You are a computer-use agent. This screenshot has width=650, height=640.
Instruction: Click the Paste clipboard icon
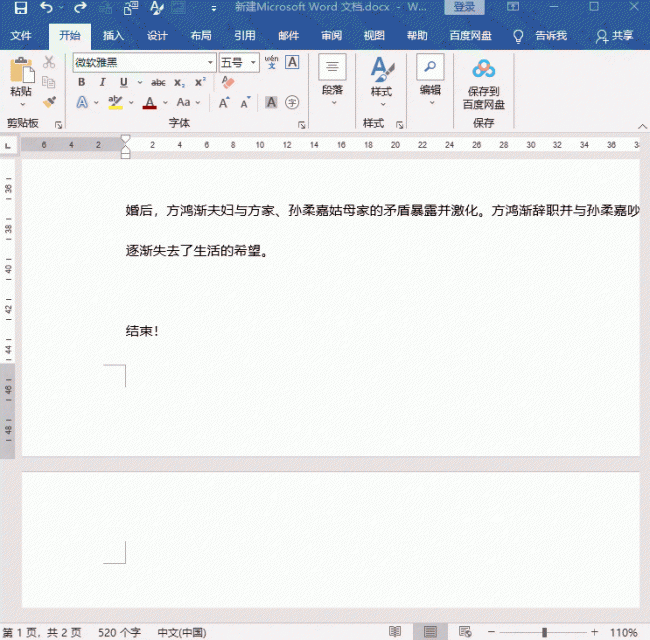point(21,70)
